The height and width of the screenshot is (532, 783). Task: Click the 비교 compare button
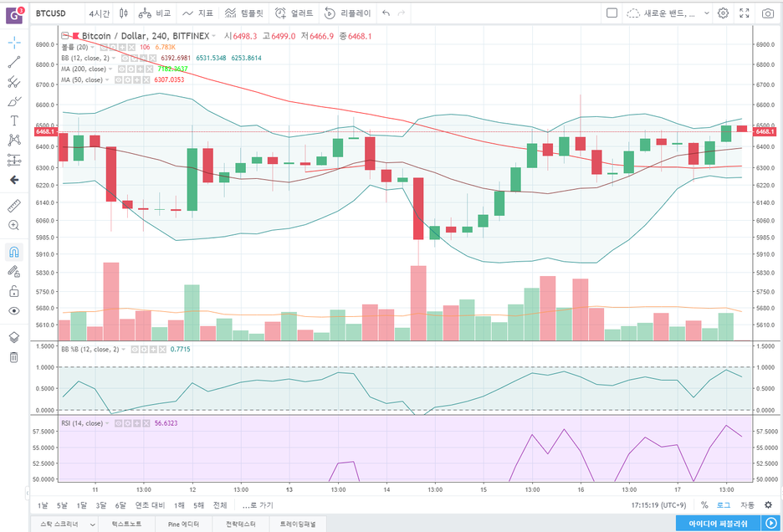click(x=155, y=13)
